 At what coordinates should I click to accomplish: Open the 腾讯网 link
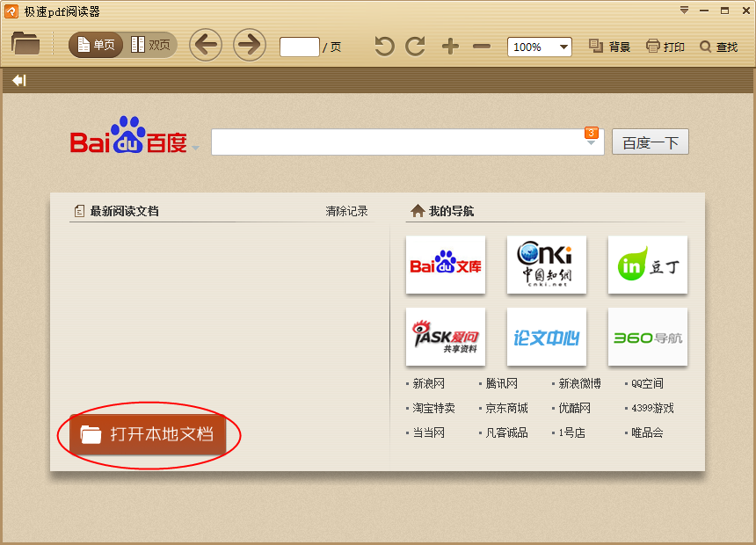[501, 383]
